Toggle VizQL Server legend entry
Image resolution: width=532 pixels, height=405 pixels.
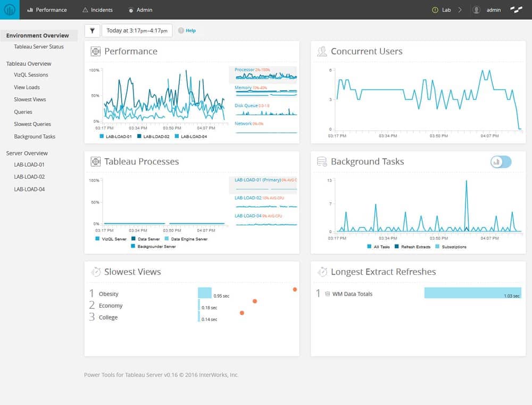click(111, 239)
